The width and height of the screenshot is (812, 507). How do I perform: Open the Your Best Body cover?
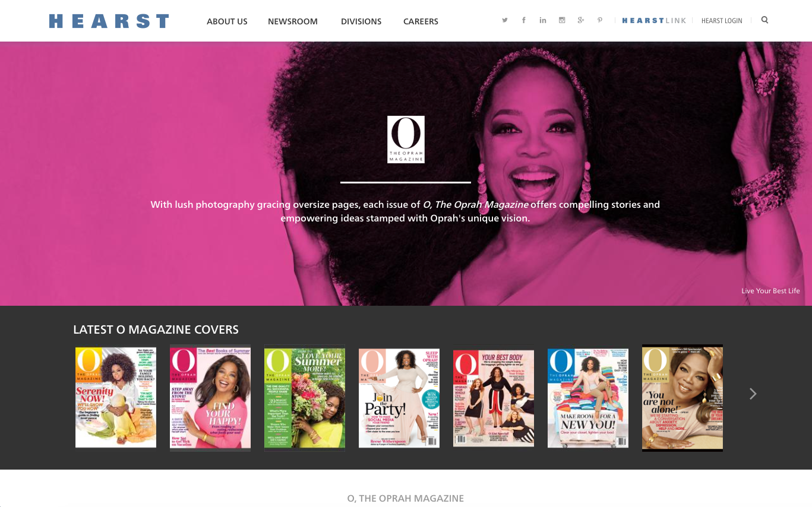pos(494,398)
